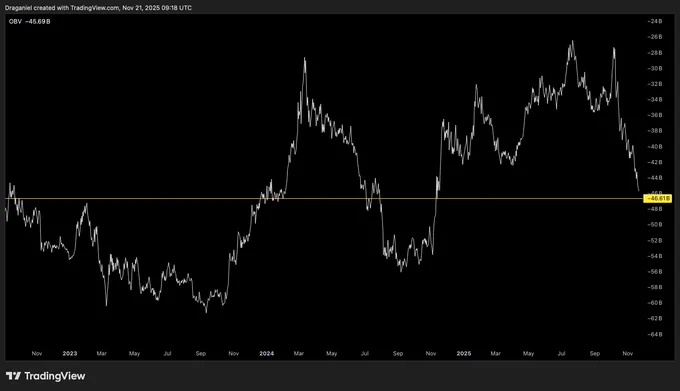680x391 pixels.
Task: Click the −54B axis label
Action: pos(655,256)
